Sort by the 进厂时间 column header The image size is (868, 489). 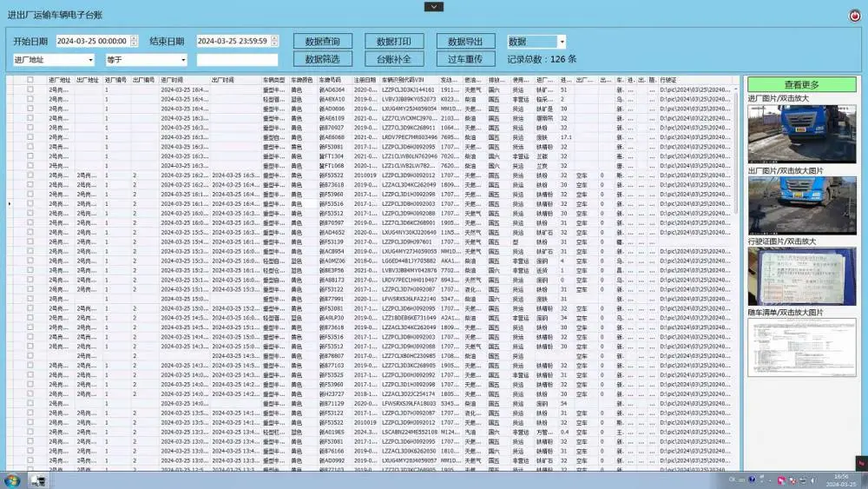point(185,80)
